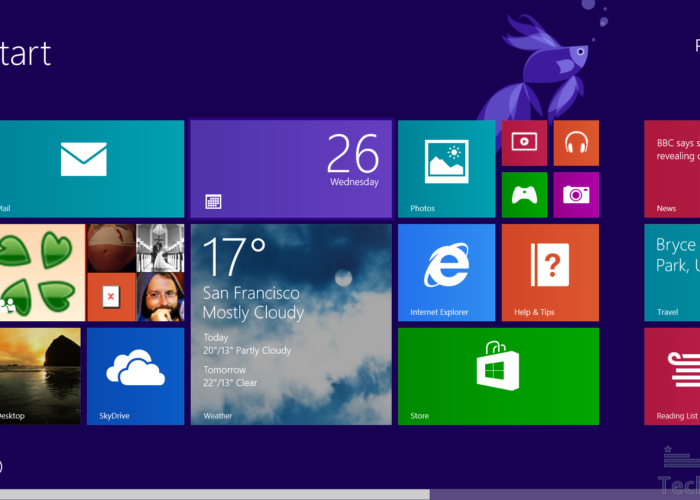Launch the Photos app tile
This screenshot has width=700, height=500.
click(x=446, y=168)
